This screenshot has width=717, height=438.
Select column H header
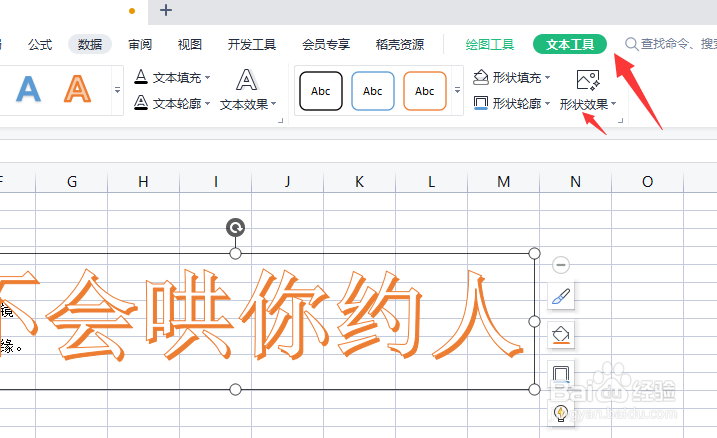coord(144,182)
